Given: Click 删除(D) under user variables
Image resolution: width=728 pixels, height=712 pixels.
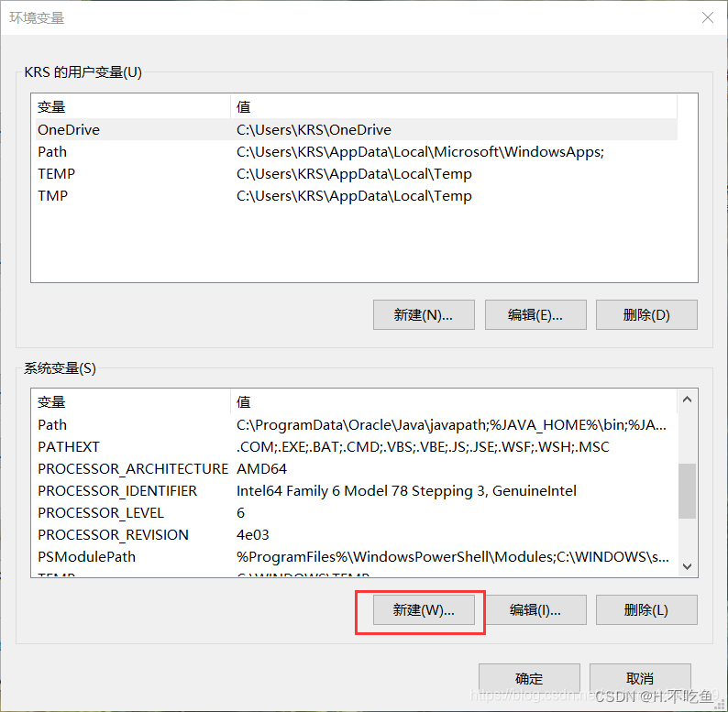Looking at the screenshot, I should click(x=646, y=314).
